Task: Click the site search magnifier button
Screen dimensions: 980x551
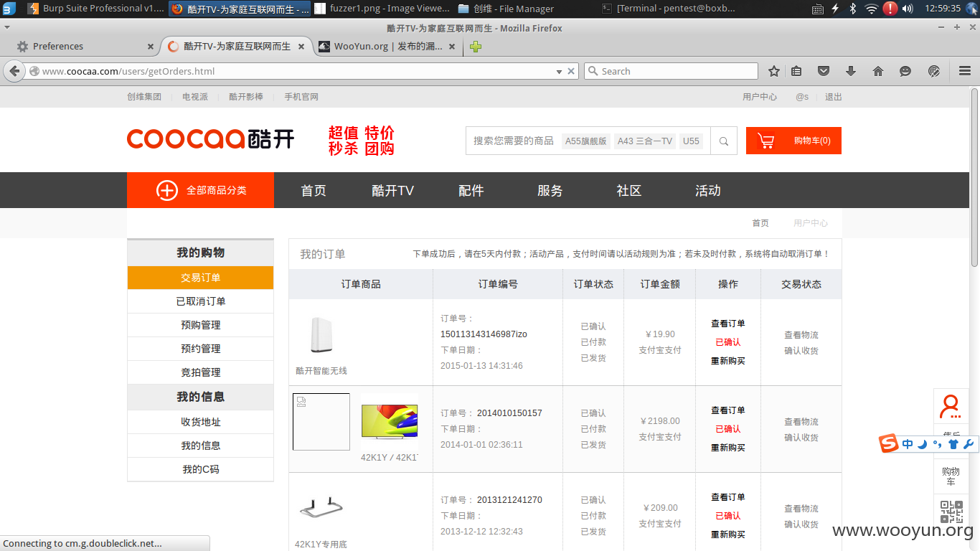Action: coord(724,141)
